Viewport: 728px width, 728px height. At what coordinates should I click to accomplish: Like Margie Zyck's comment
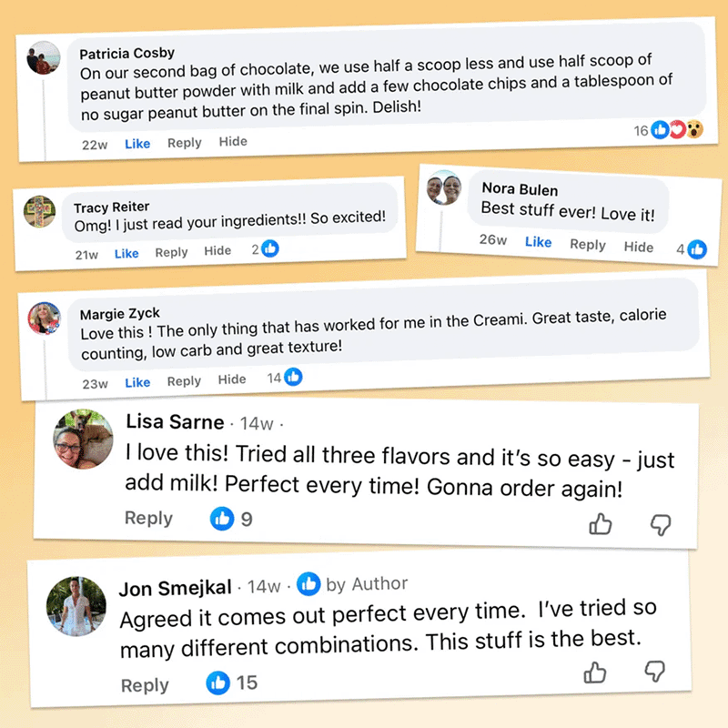(137, 382)
